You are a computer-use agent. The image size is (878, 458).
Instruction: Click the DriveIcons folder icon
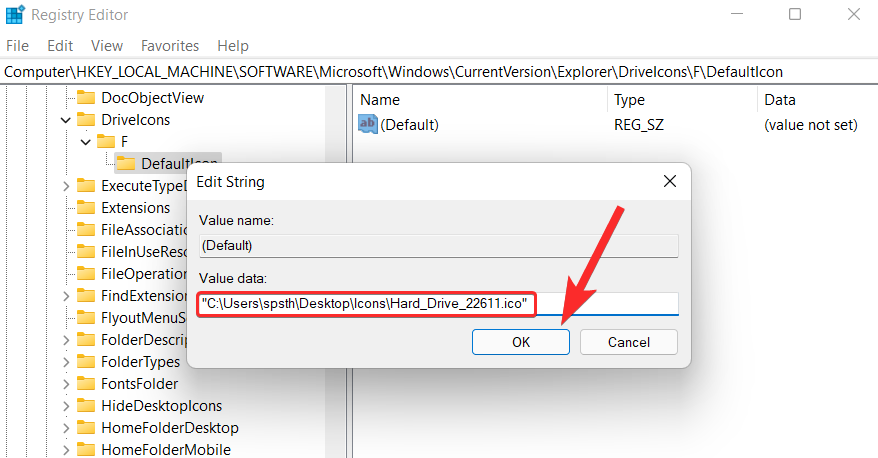pyautogui.click(x=86, y=120)
